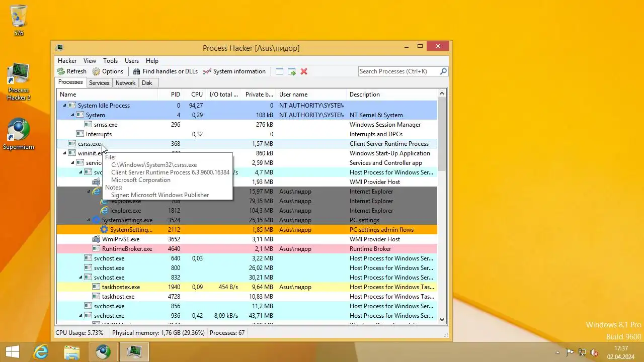Sort by User name column header

tap(311, 95)
